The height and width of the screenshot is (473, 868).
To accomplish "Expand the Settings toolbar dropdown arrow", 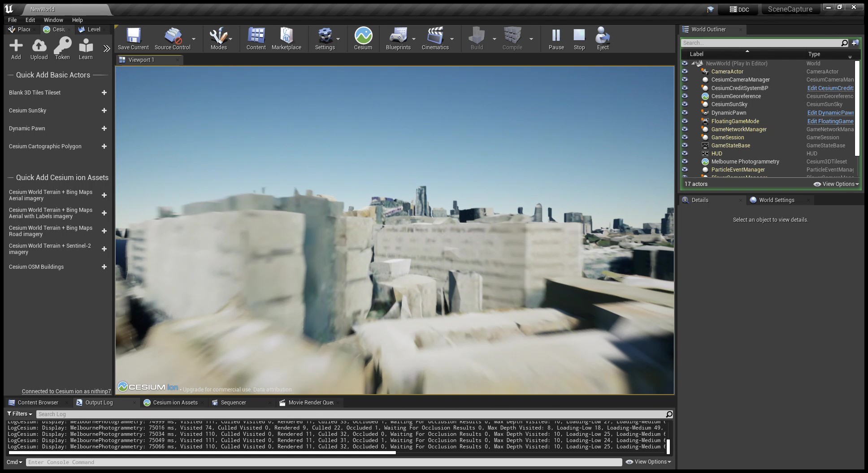I will (338, 40).
